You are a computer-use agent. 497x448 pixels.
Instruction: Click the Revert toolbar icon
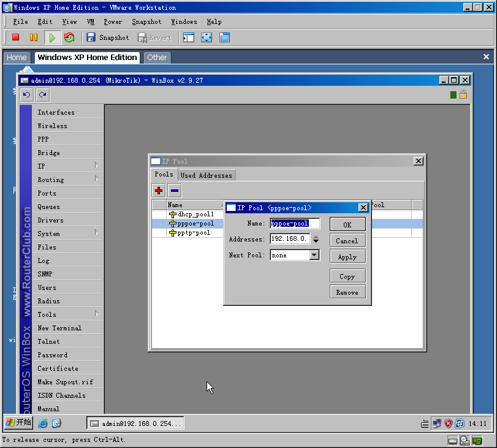(142, 38)
